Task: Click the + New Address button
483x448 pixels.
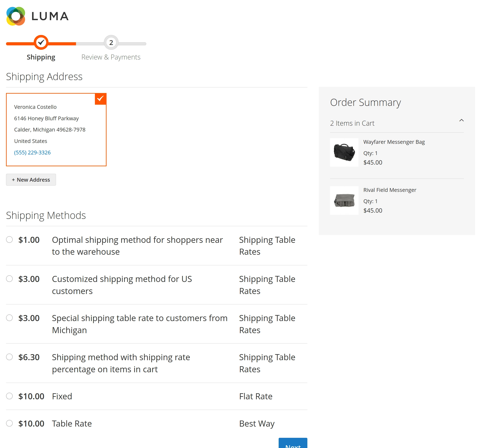Action: pyautogui.click(x=31, y=180)
